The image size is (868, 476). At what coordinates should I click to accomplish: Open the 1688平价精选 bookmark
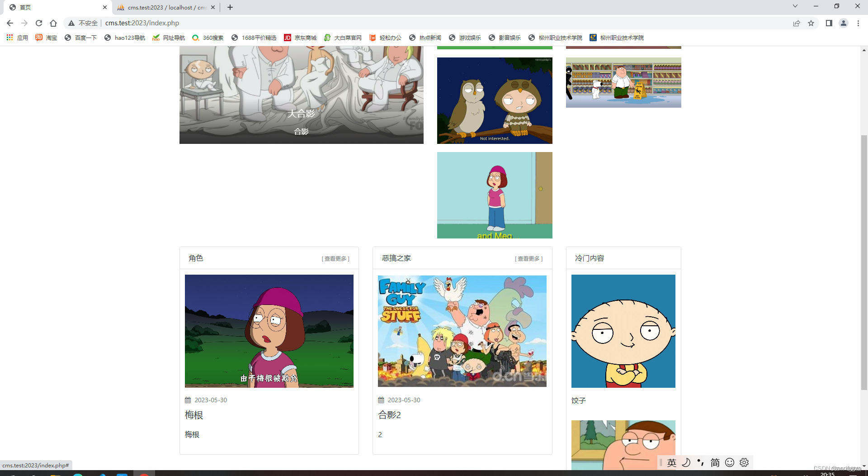coord(254,38)
